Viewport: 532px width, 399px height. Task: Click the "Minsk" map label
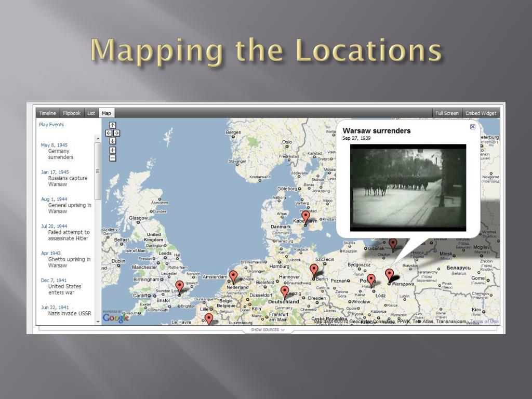(446, 254)
